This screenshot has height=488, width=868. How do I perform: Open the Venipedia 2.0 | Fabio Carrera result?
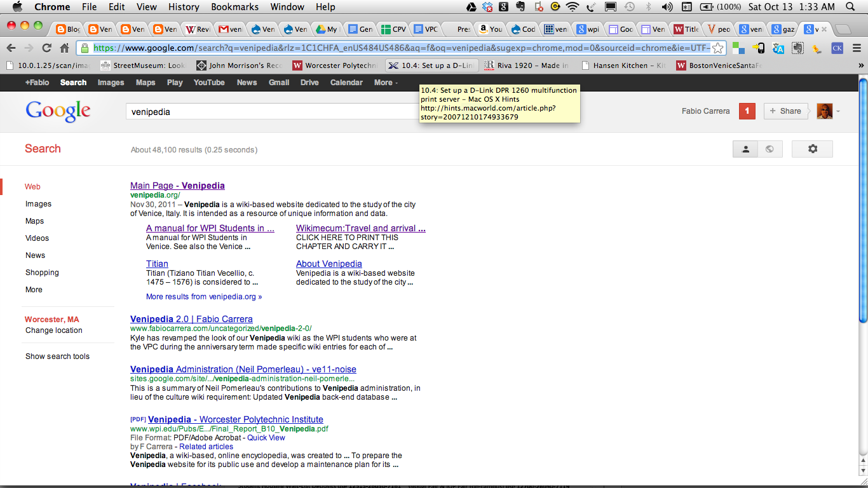tap(191, 319)
